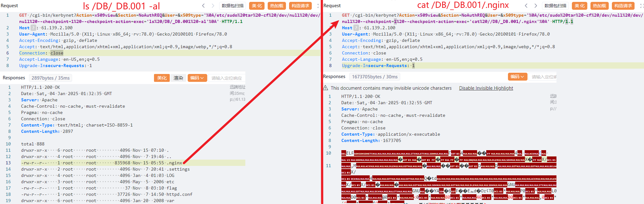Click the 1673705bytes / 30ms size tag
The image size is (644, 204).
coord(375,76)
